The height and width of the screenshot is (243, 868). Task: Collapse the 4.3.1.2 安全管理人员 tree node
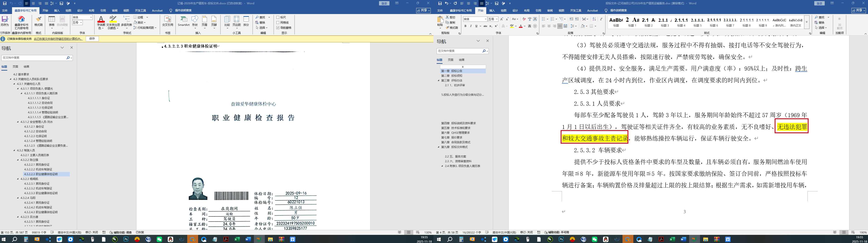(x=18, y=122)
